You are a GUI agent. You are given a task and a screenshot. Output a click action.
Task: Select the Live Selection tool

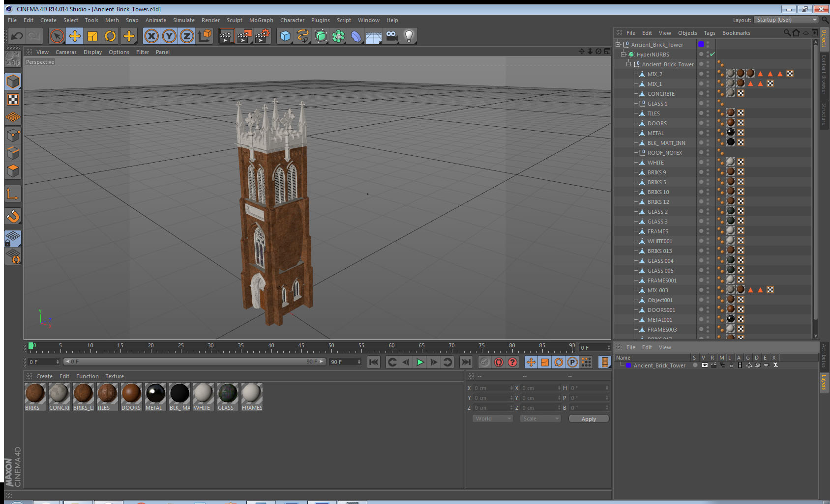57,36
